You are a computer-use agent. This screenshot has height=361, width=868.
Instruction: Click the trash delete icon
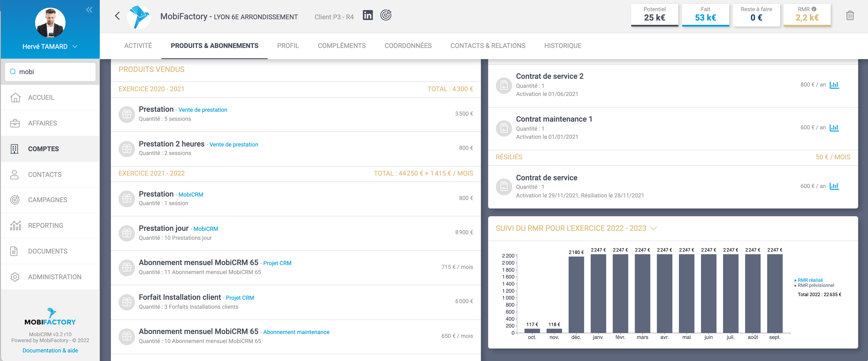coord(850,15)
